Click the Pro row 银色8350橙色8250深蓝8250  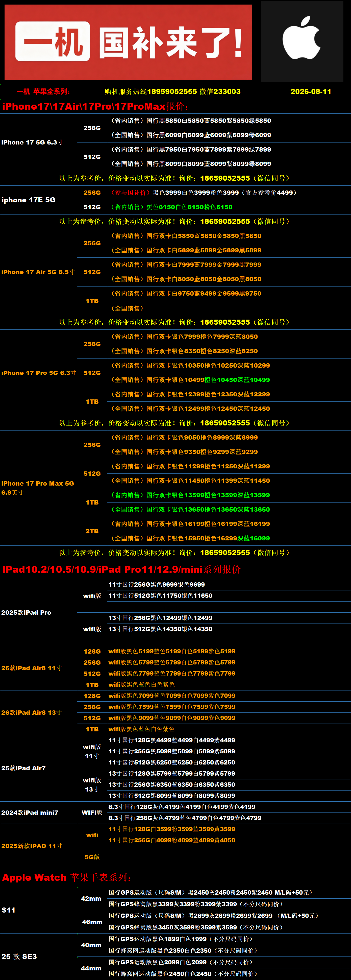229,351
